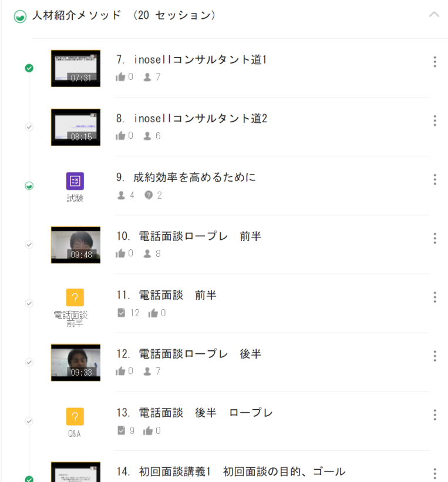Open the more options menu for session 9
Viewport: 448px width, 482px height.
pyautogui.click(x=434, y=179)
